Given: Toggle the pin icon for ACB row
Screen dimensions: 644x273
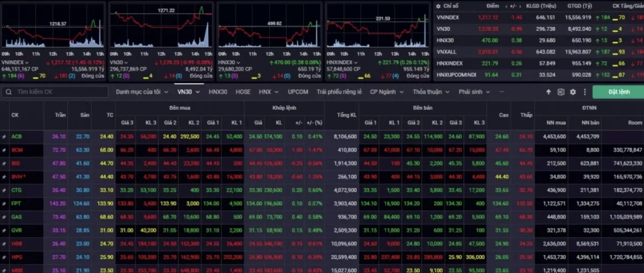Looking at the screenshot, I should coord(4,136).
